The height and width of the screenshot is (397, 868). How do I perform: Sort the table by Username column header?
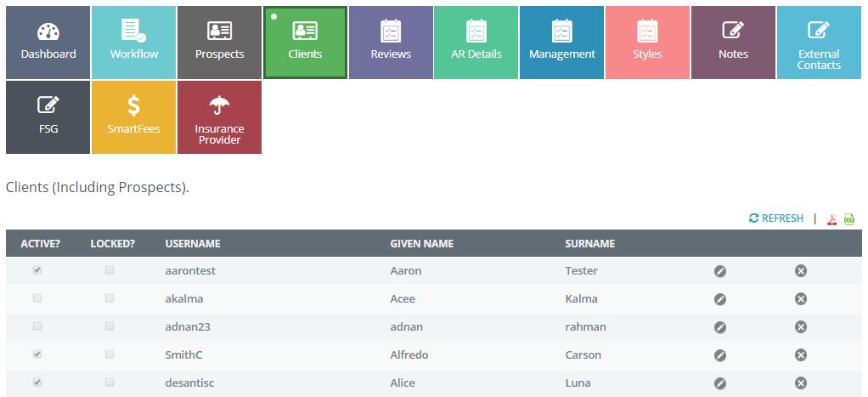[x=193, y=244]
